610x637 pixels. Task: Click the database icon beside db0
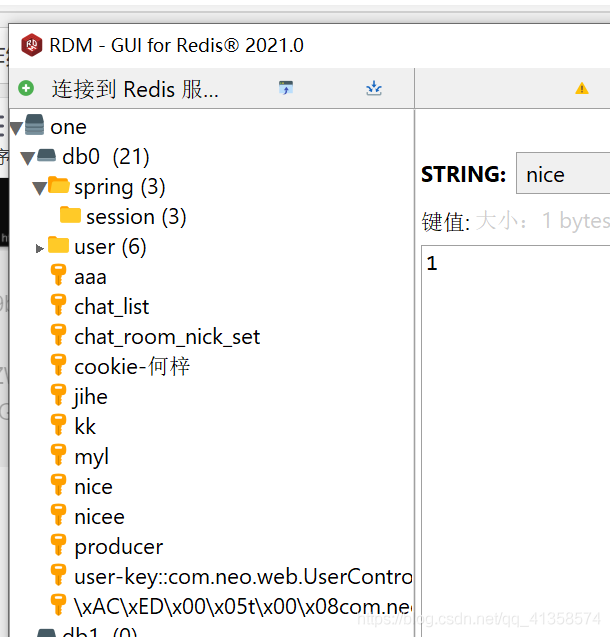pyautogui.click(x=46, y=156)
